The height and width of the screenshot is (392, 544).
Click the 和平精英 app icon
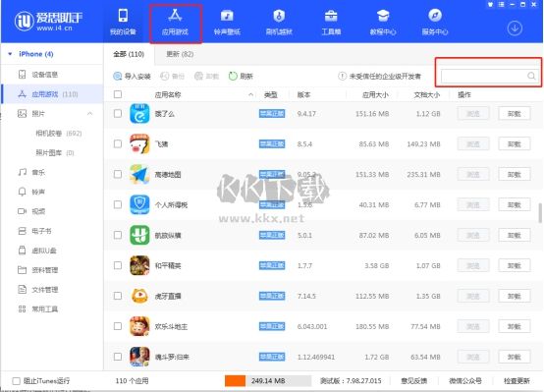(139, 265)
